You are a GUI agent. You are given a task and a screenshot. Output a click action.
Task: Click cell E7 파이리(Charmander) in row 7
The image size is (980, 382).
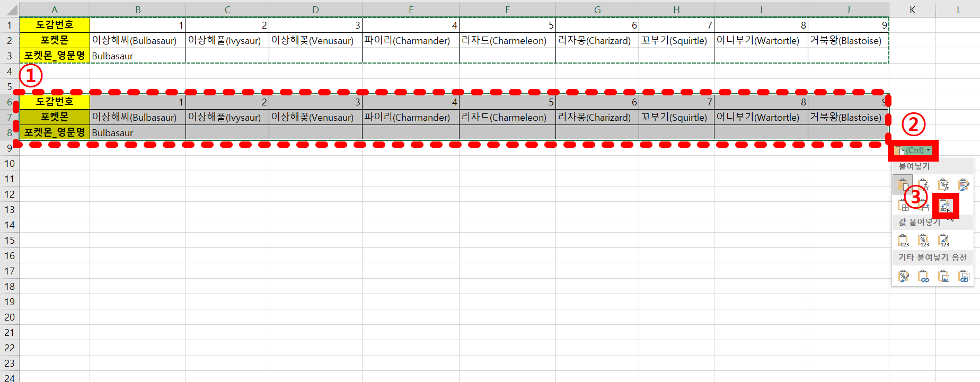pos(411,117)
